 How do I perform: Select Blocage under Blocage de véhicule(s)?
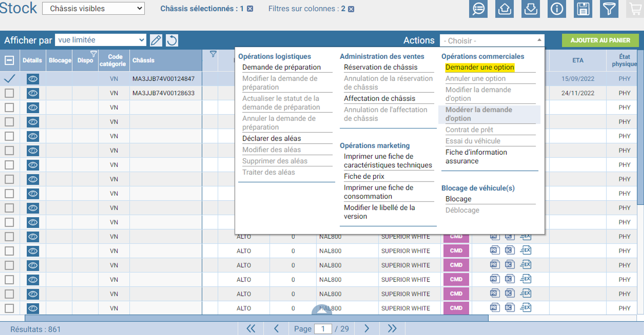coord(458,199)
